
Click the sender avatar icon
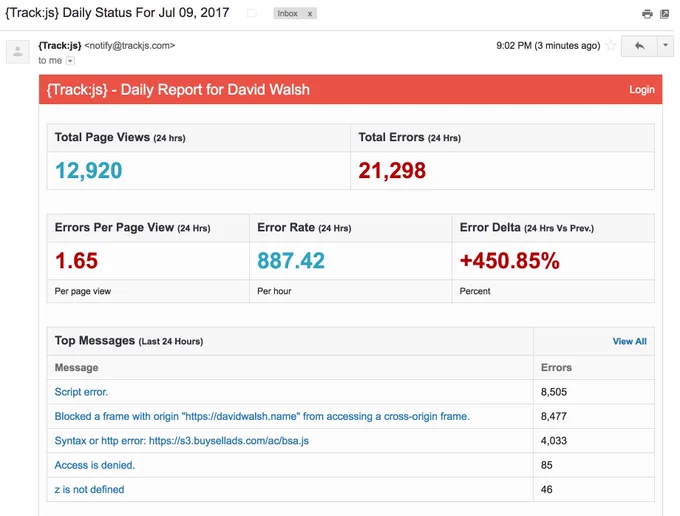[18, 52]
